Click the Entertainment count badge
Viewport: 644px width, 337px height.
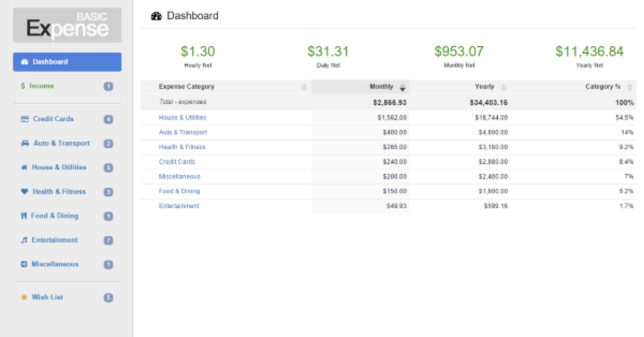click(x=108, y=240)
